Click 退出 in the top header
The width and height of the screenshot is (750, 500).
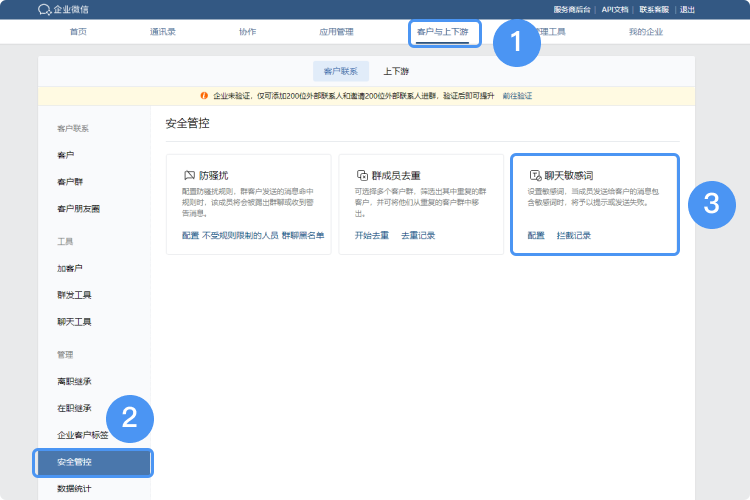687,9
